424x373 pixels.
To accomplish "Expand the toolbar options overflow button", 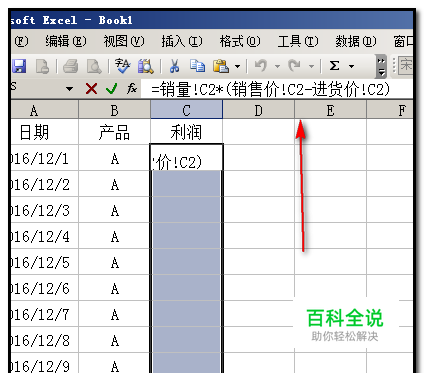I will [x=381, y=67].
